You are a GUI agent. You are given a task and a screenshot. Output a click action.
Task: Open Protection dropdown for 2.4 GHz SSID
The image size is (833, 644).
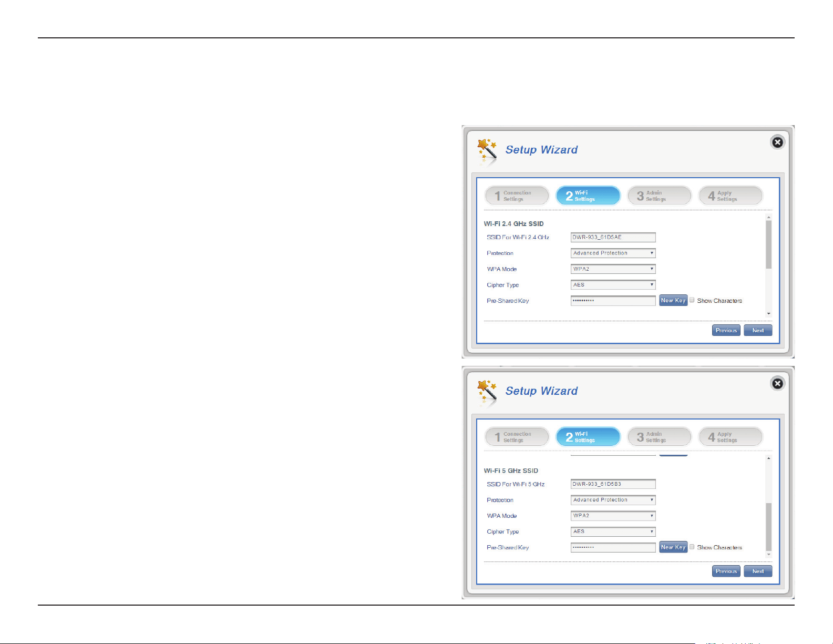613,253
